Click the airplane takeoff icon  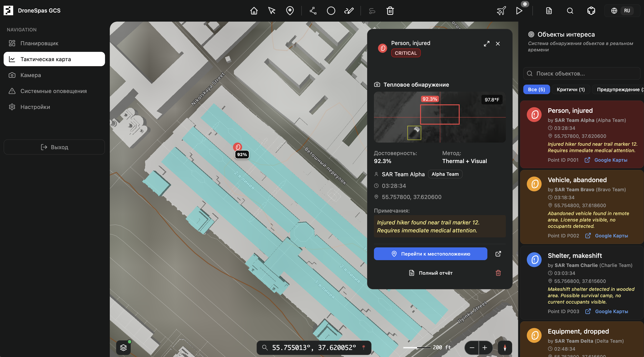[501, 11]
